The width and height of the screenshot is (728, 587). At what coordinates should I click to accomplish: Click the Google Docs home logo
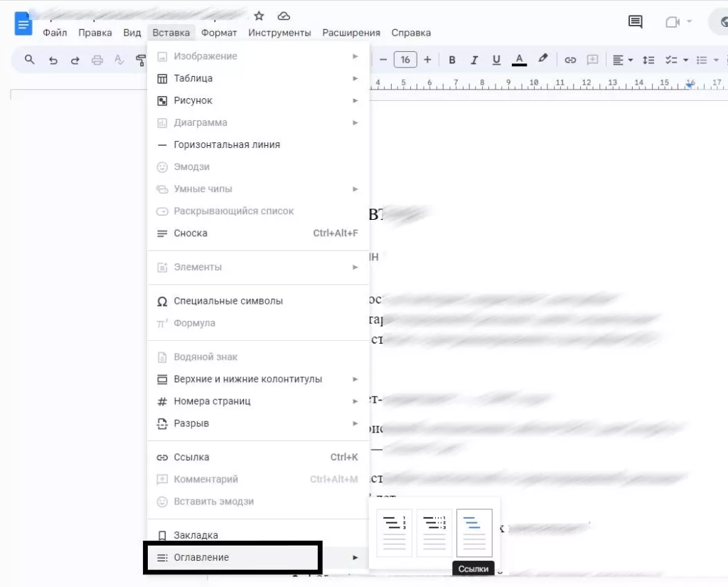pos(23,25)
